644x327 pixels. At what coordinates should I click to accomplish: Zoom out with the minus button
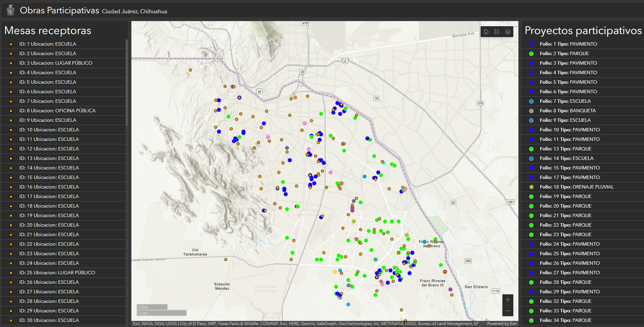[x=508, y=311]
